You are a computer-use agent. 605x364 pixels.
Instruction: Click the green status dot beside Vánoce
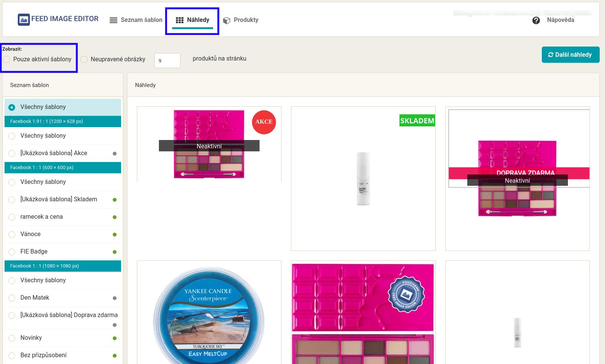tap(115, 235)
